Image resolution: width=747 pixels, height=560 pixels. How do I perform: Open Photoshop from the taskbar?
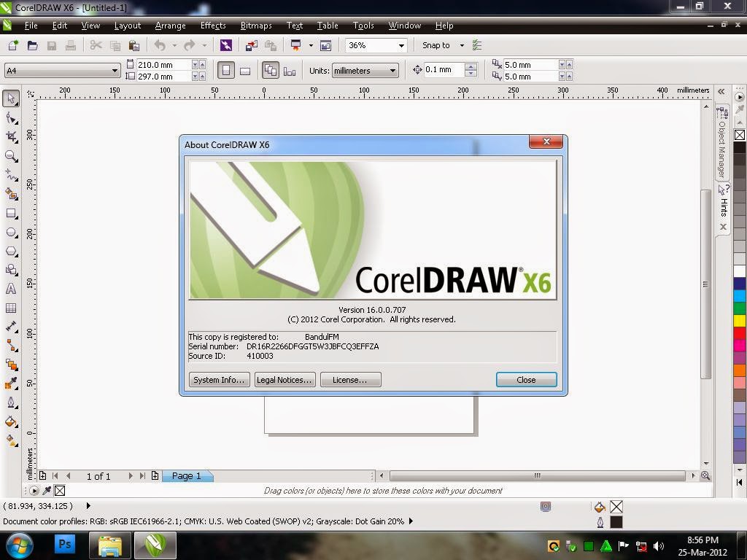click(x=65, y=544)
